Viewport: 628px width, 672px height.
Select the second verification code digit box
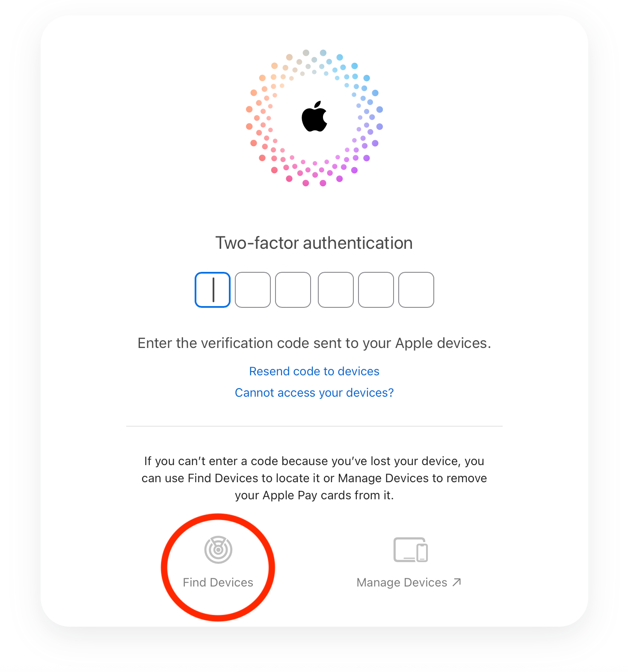253,290
